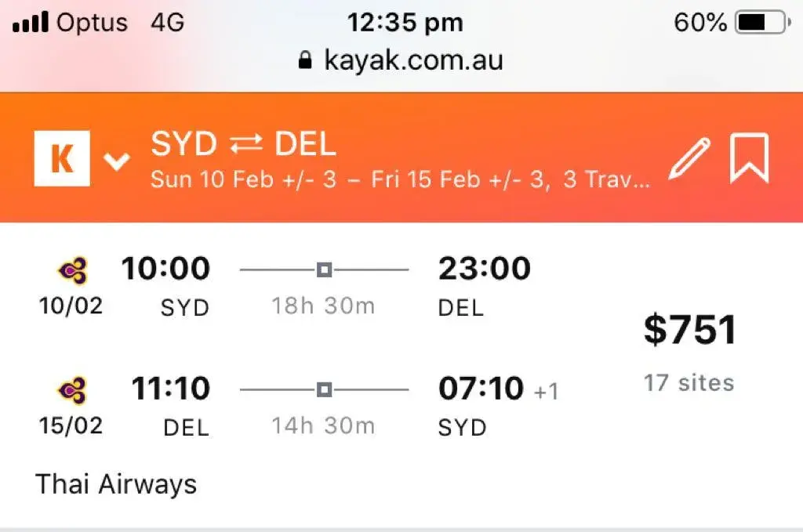Select the $751 flight price

(x=690, y=330)
